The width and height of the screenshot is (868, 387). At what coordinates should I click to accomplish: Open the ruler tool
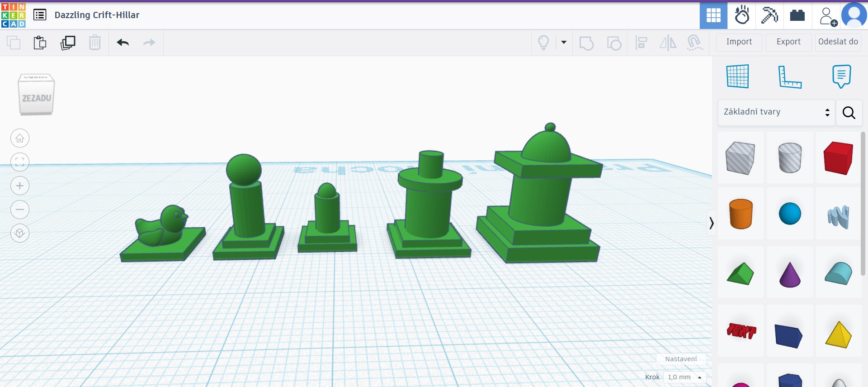[x=789, y=76]
